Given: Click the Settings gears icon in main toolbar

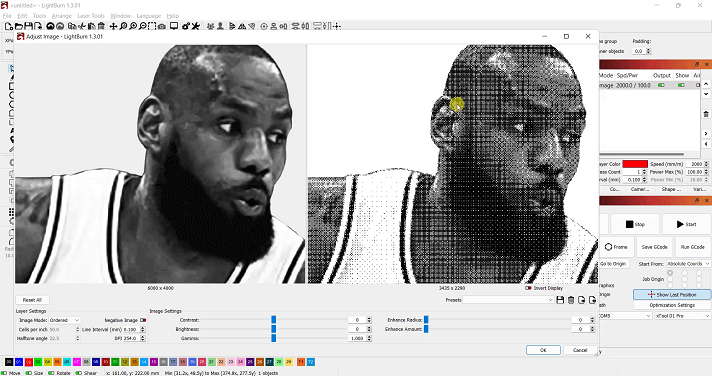Looking at the screenshot, I should [x=186, y=26].
